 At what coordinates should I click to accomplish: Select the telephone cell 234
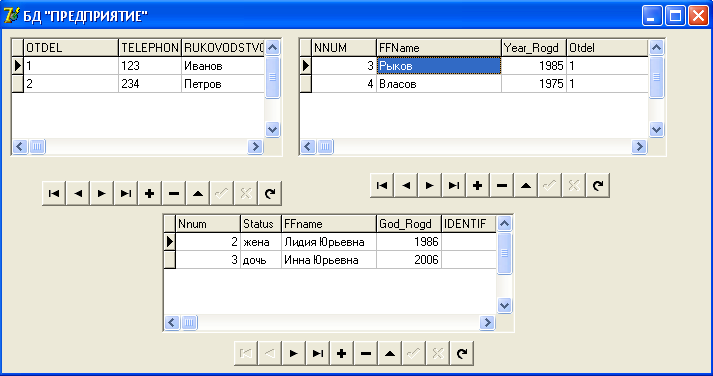point(150,84)
